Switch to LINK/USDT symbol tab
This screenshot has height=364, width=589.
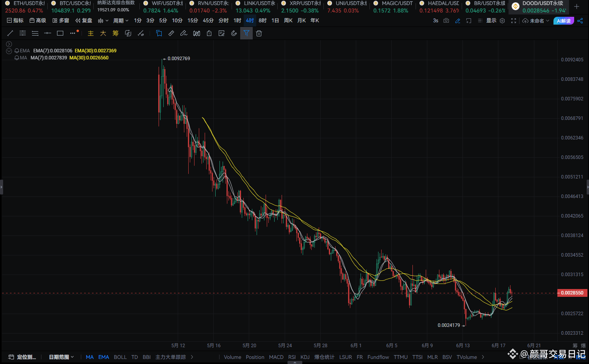(255, 7)
